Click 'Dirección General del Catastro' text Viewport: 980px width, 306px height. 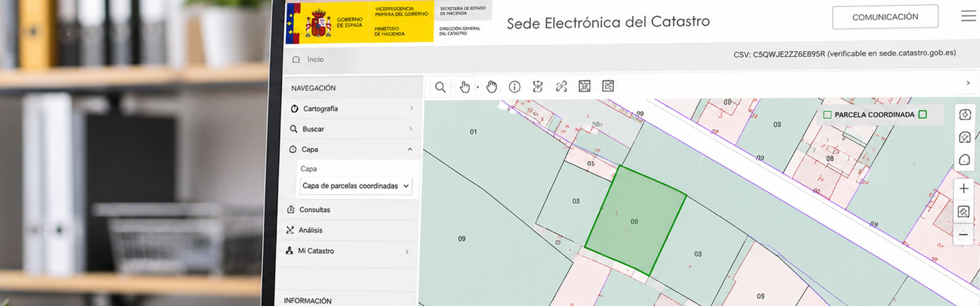pyautogui.click(x=459, y=31)
